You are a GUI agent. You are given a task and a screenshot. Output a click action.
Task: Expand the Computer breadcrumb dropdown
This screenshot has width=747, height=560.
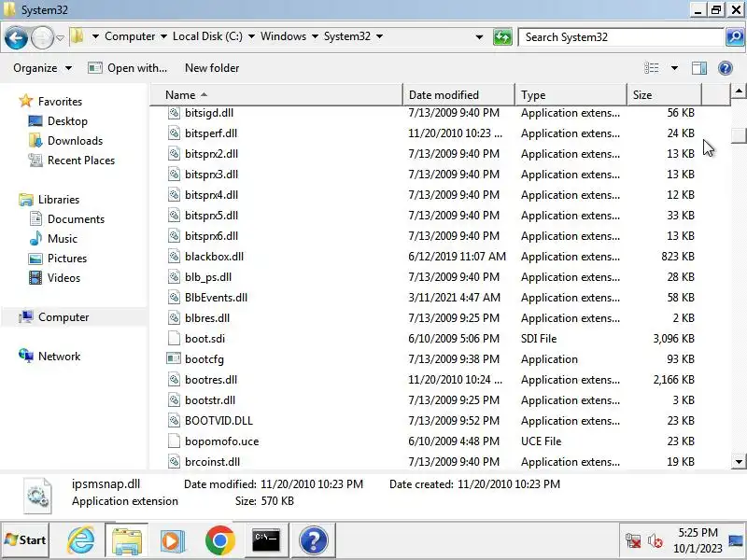click(163, 36)
